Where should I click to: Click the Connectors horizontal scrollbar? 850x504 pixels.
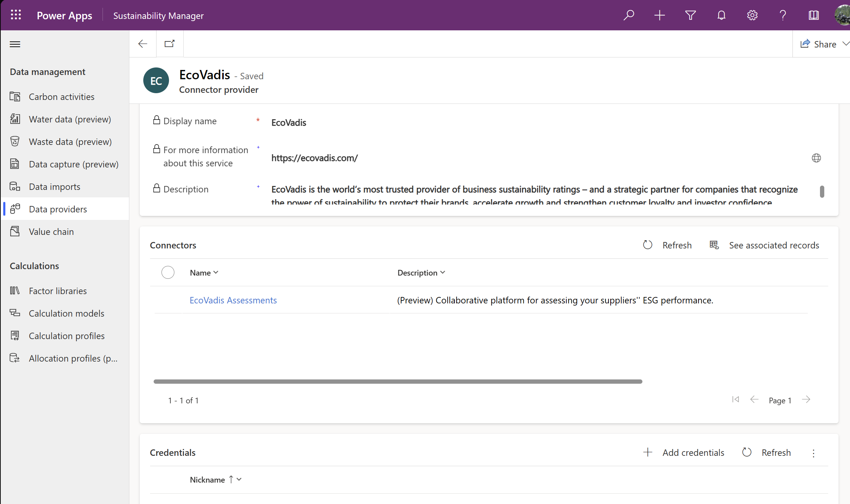coord(398,382)
